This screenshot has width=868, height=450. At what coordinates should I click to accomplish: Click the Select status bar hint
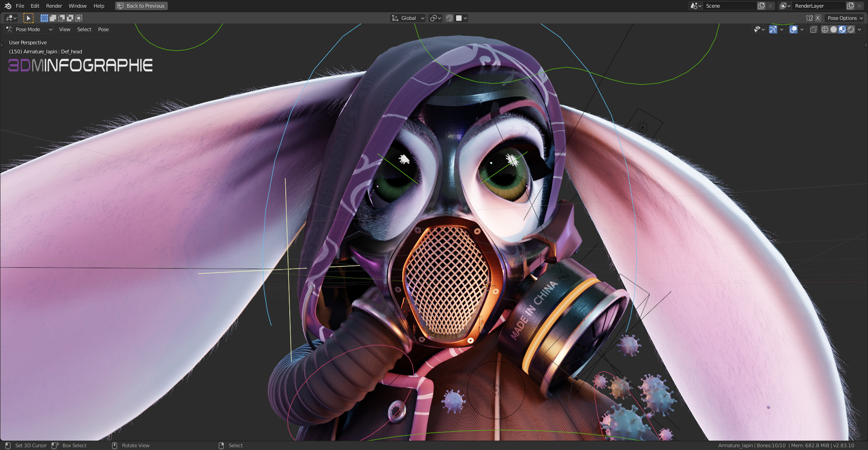[236, 445]
